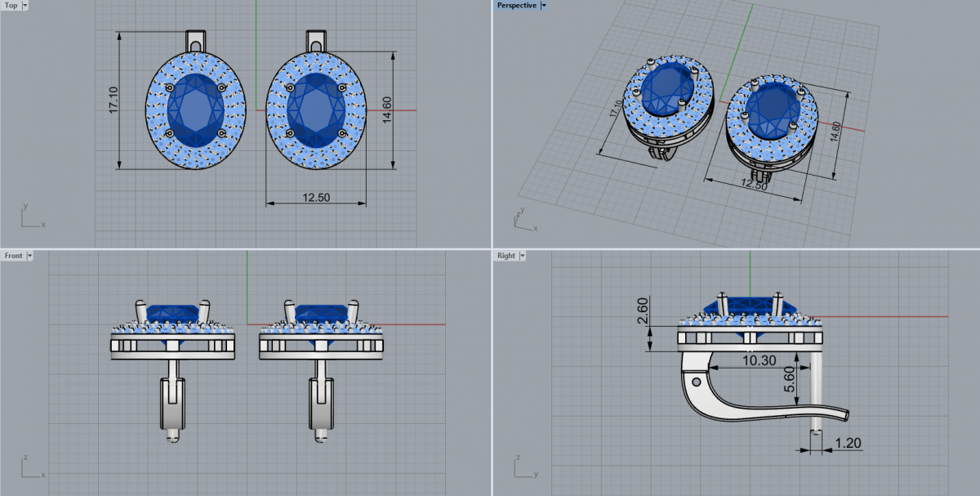Select the 1.20 post width dimension
980x496 pixels.
tap(848, 444)
